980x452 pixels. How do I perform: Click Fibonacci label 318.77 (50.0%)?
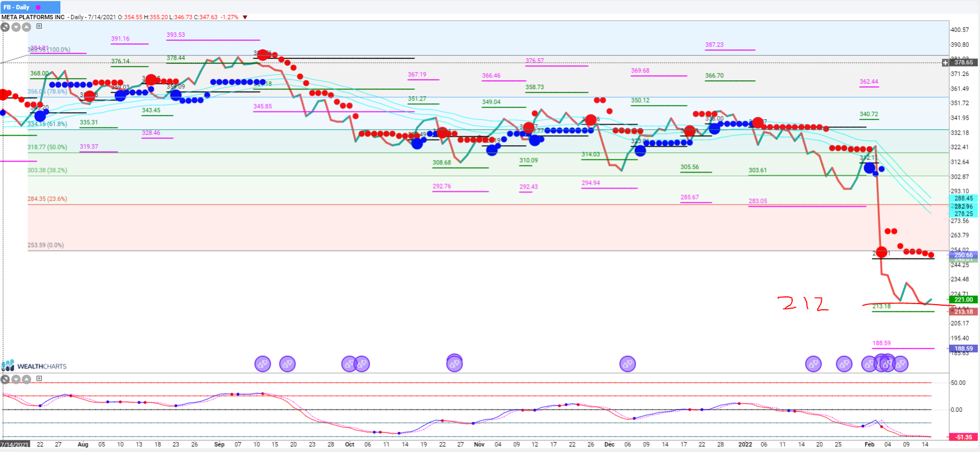coord(47,147)
